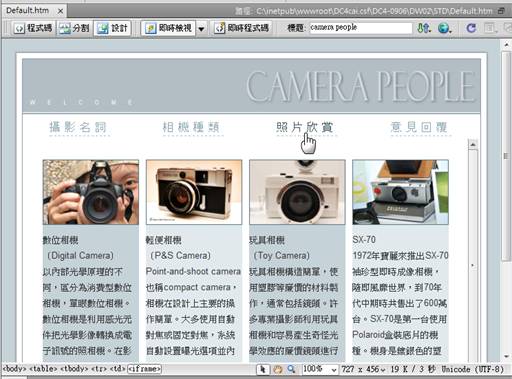The image size is (512, 379).
Task: Choose the Hand tool in status bar
Action: [277, 369]
